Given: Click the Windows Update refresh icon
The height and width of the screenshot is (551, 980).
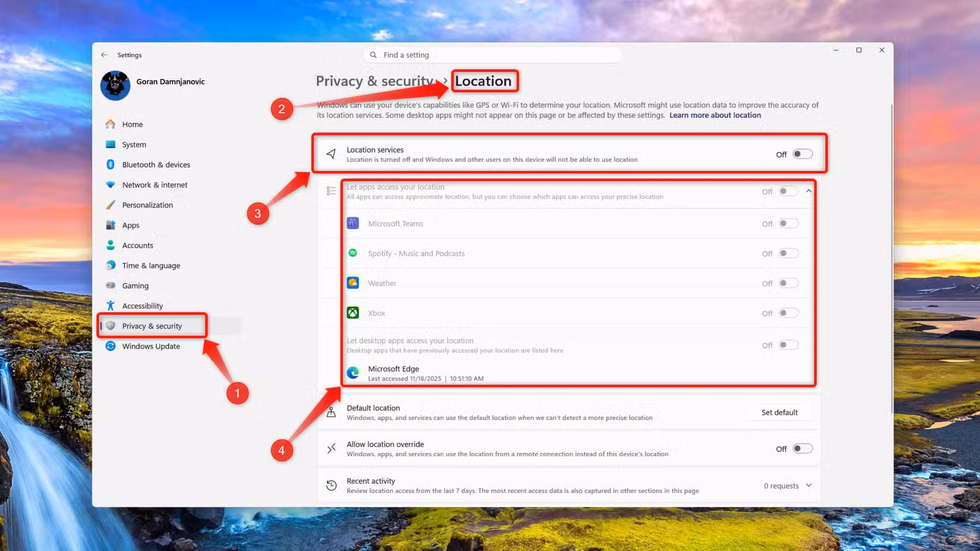Looking at the screenshot, I should coord(110,346).
